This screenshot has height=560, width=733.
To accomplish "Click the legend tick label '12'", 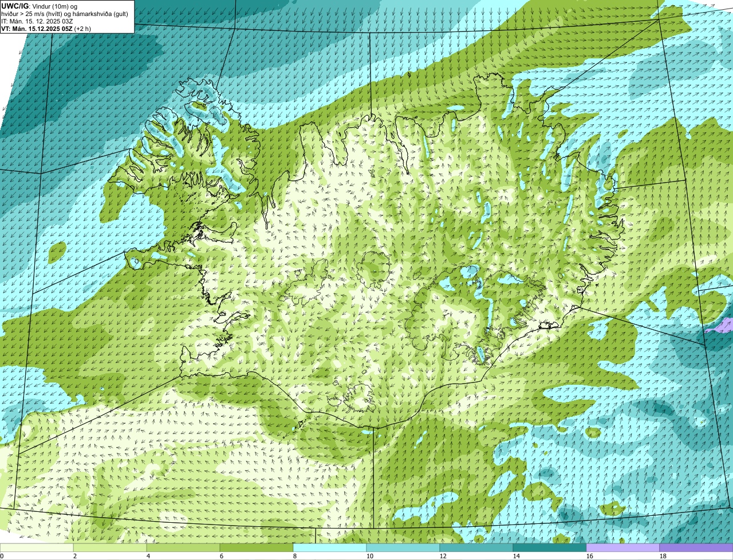I will (443, 556).
